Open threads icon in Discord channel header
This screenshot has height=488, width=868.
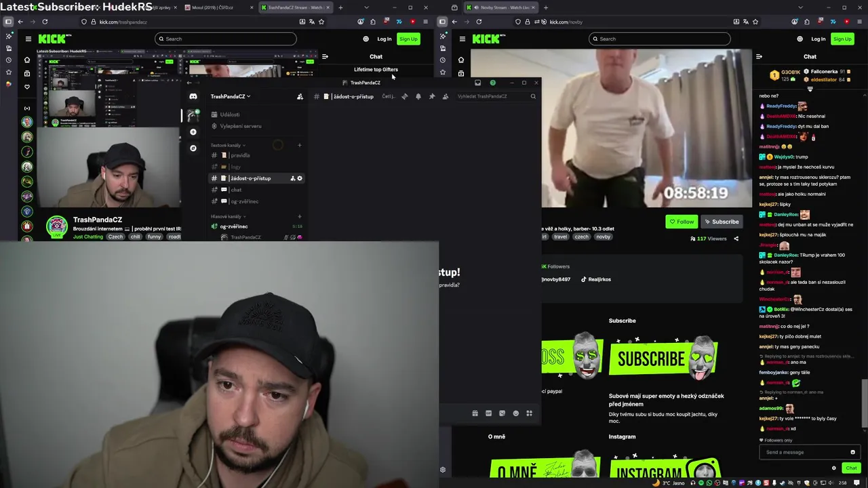[x=405, y=96]
